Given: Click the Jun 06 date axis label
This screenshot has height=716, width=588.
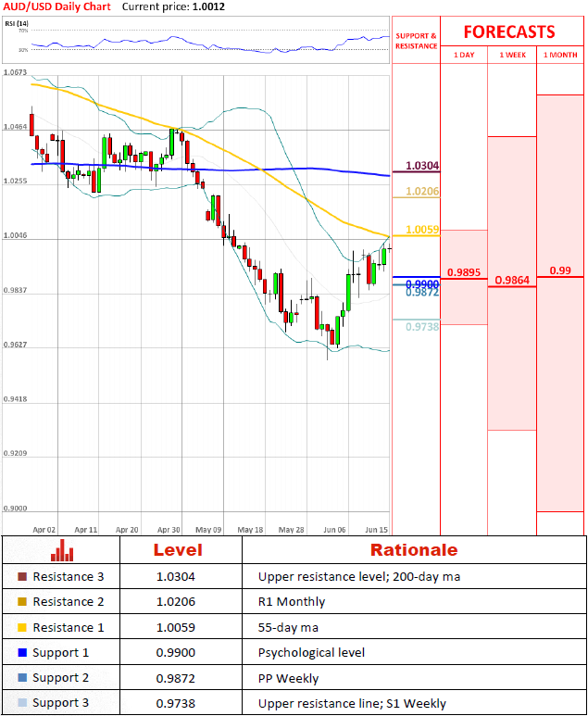Looking at the screenshot, I should pos(334,530).
